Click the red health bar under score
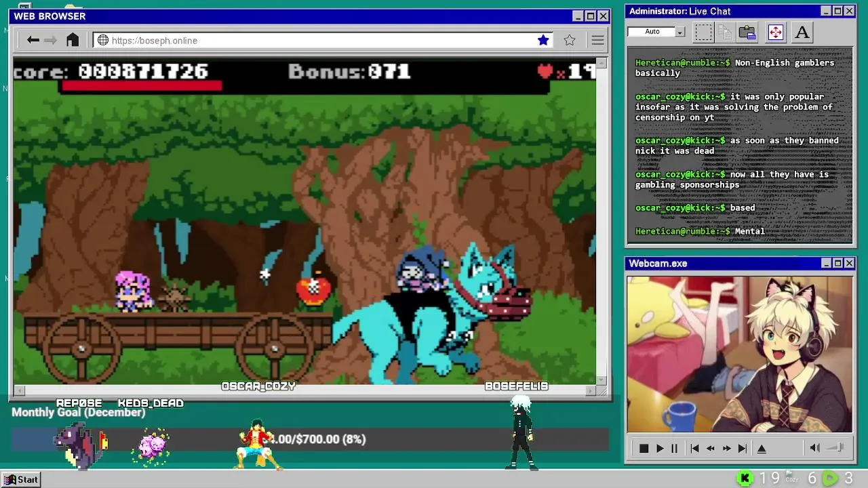The width and height of the screenshot is (868, 488). 142,85
